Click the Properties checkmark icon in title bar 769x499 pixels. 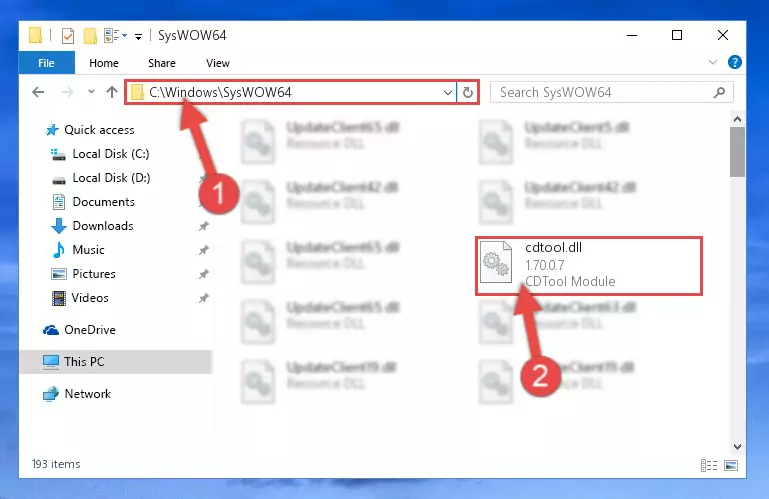68,36
